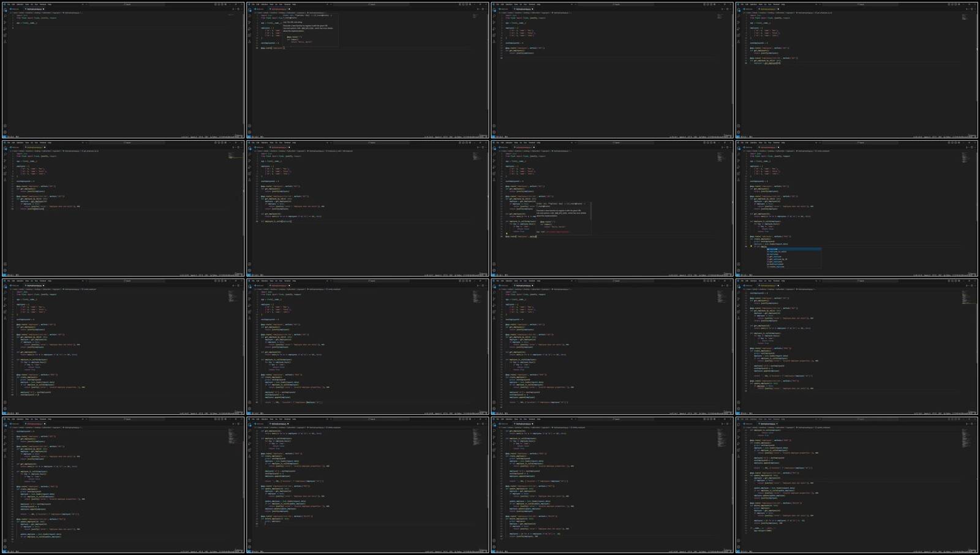Open Edit menu in the first, nearly empty frame
Viewport: 980px width, 555px height.
coord(13,4)
